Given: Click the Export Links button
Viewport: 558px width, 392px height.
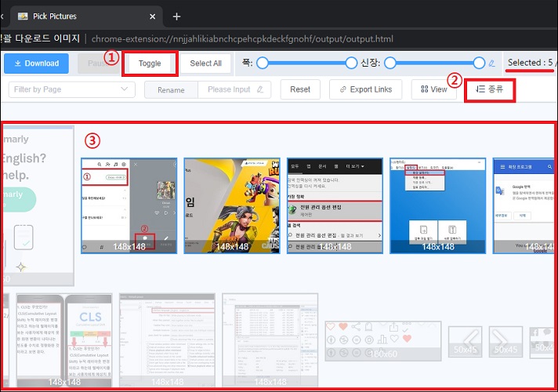Looking at the screenshot, I should click(x=366, y=89).
